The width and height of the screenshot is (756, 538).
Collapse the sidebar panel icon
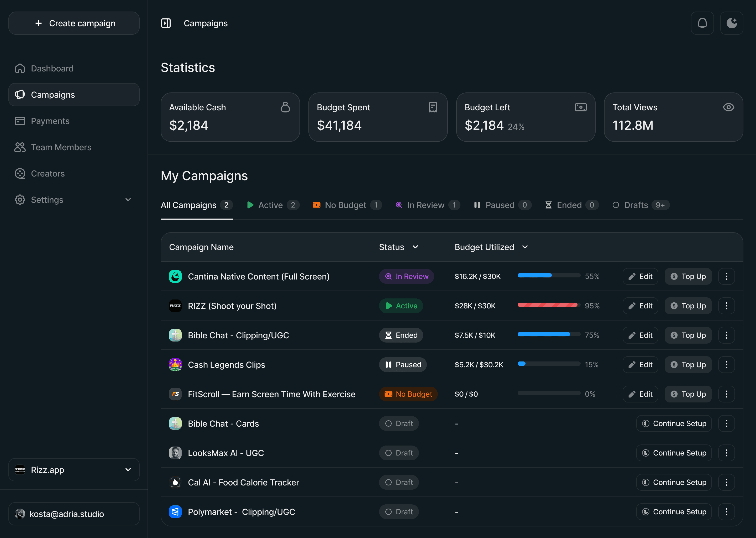click(166, 23)
